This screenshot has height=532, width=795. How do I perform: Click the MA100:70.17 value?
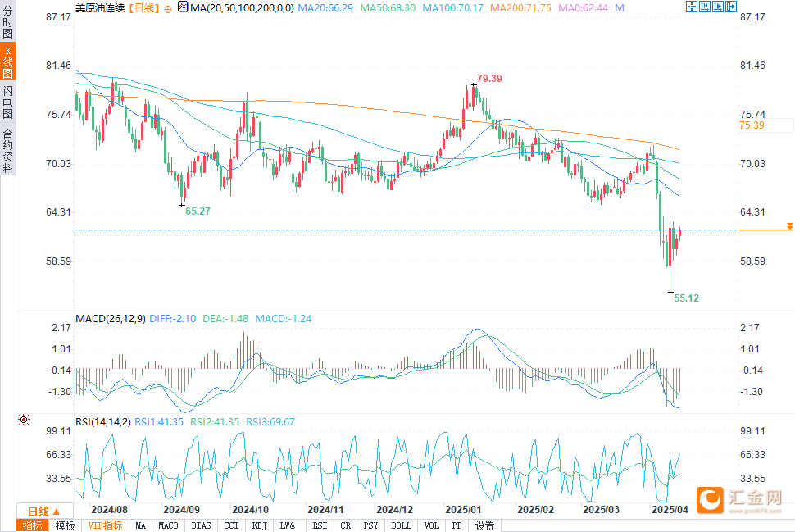453,8
